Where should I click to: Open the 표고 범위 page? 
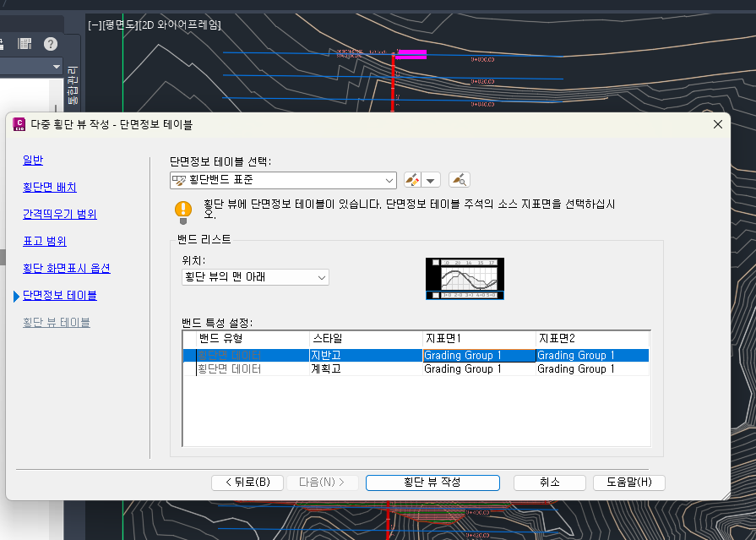pos(45,241)
